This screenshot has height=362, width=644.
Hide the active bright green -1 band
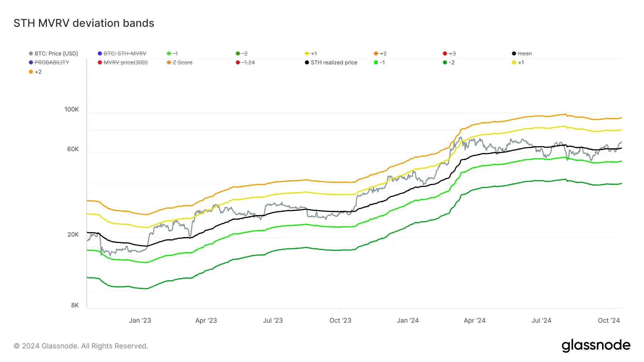coord(379,63)
